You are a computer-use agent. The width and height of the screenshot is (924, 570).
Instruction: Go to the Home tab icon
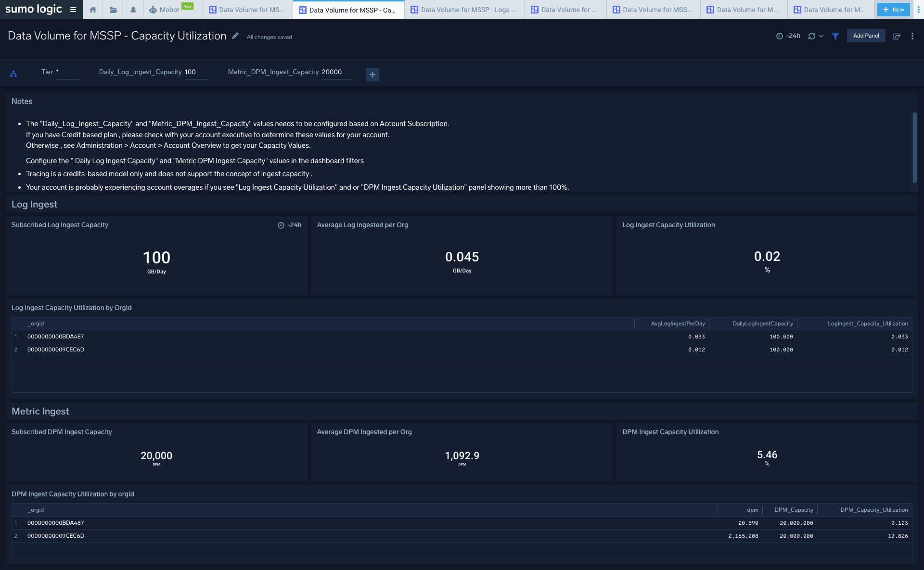coord(93,10)
